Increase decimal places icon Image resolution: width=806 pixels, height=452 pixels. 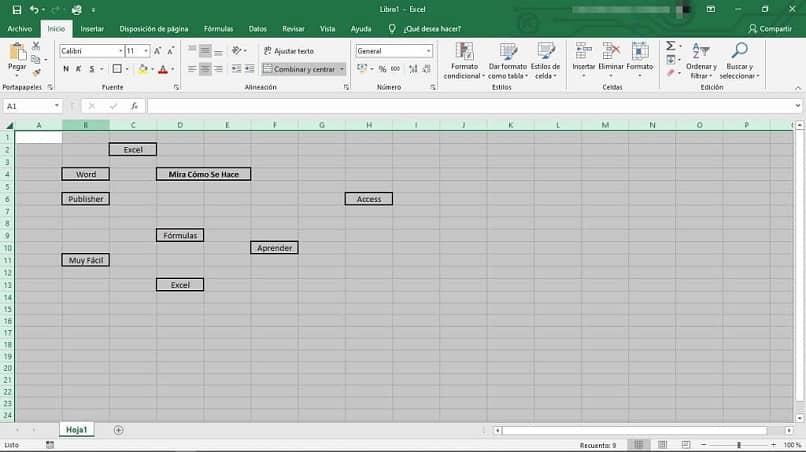(413, 69)
